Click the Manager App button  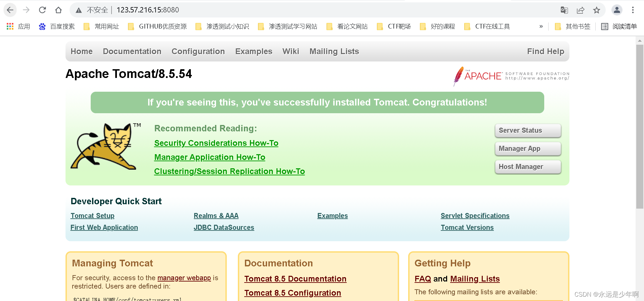[528, 148]
